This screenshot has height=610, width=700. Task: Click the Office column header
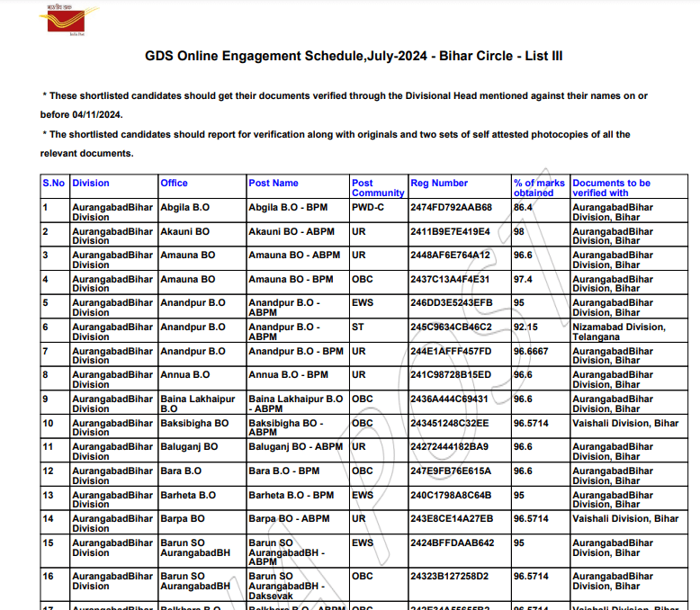(174, 183)
